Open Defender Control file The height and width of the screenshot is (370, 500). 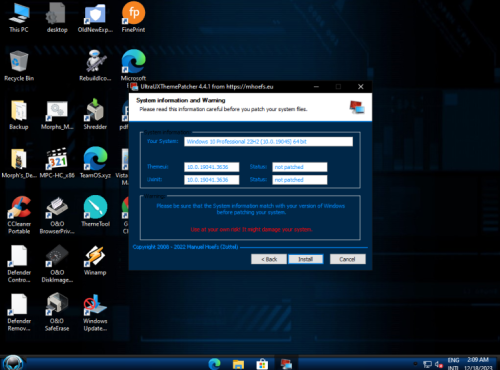coord(19,264)
